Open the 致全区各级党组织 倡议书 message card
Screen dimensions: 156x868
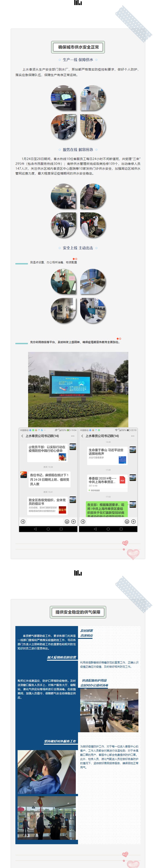(47, 506)
